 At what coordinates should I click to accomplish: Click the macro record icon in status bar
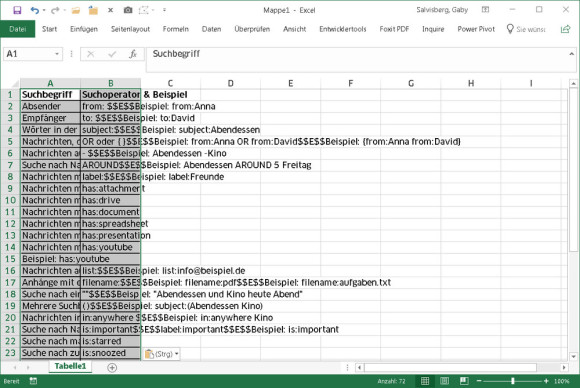(33, 381)
